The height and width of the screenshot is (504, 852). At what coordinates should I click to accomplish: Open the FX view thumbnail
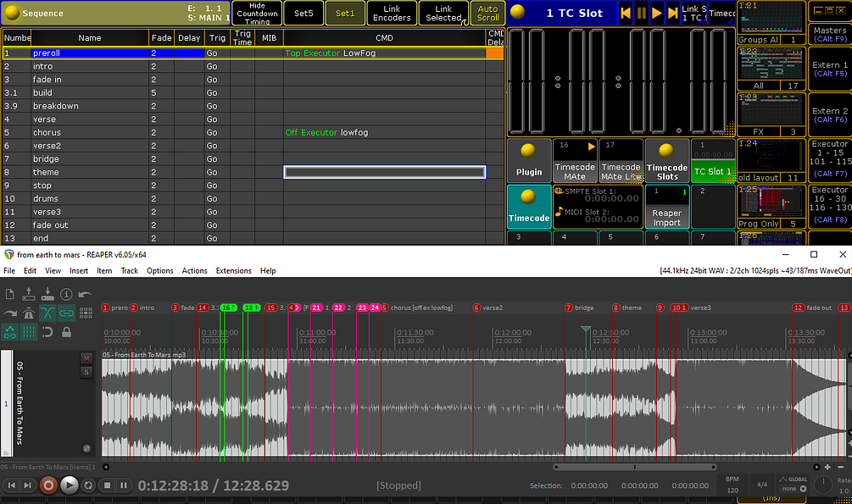click(x=771, y=115)
